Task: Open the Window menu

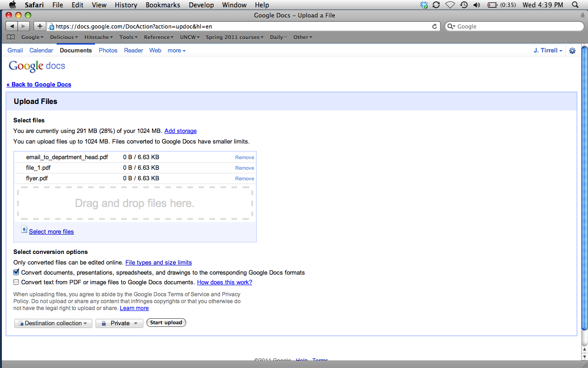Action: pyautogui.click(x=234, y=5)
